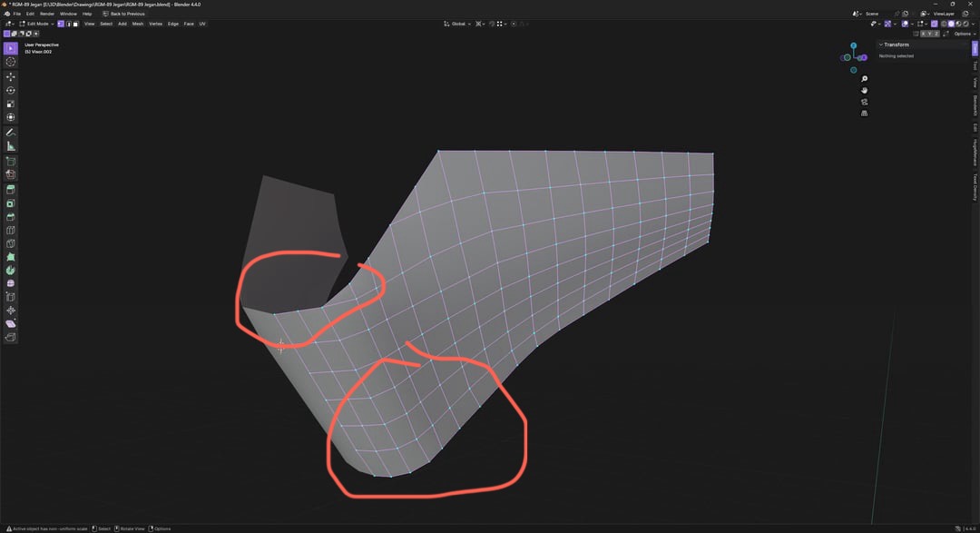The image size is (980, 533).
Task: Select the Extrude Region tool
Action: 11,189
